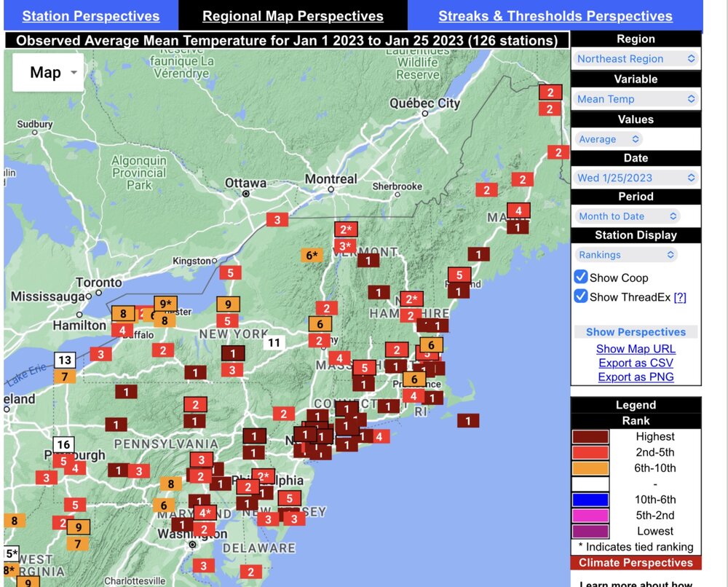Image resolution: width=728 pixels, height=587 pixels.
Task: Click the 2nd-5th red legend swatch
Action: [590, 452]
